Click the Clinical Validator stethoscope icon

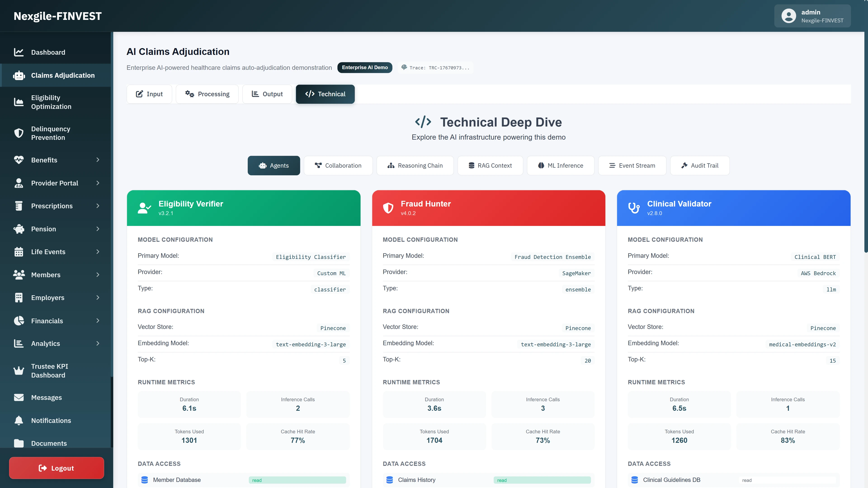[x=634, y=208]
